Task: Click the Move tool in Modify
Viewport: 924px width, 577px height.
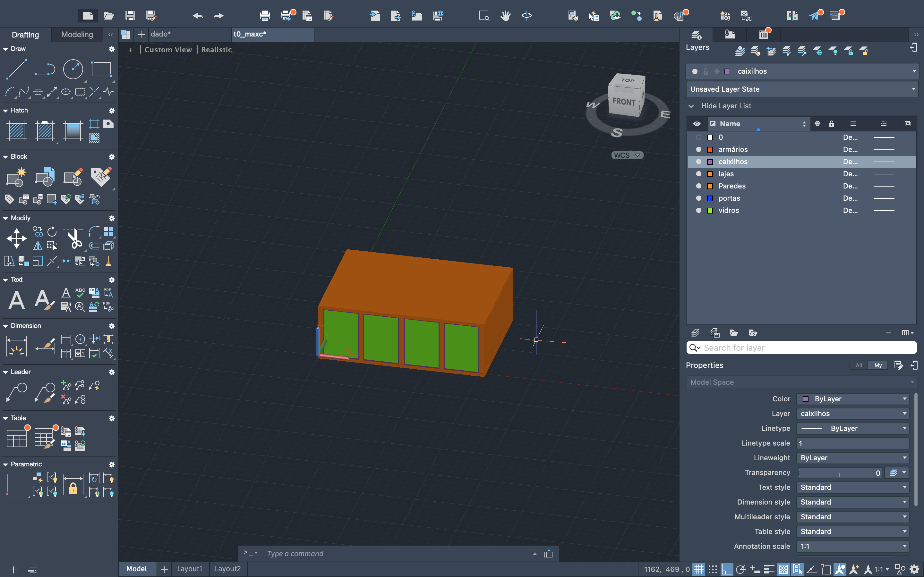Action: [x=16, y=239]
